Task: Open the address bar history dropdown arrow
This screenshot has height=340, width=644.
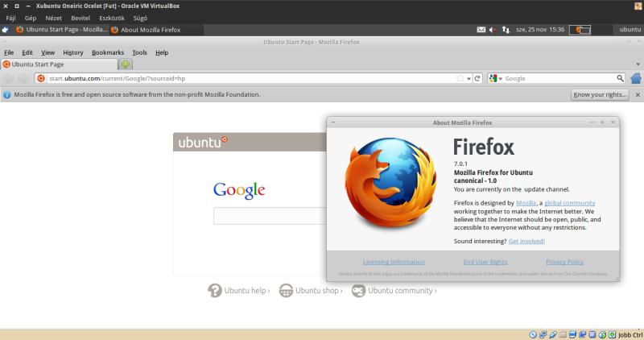Action: click(469, 78)
